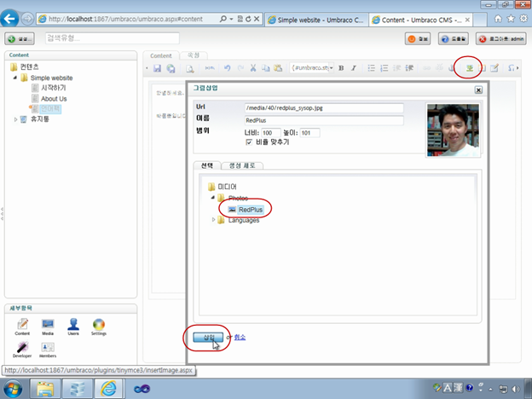Cut the selection with the scissors icon
This screenshot has width=532, height=399.
point(253,68)
